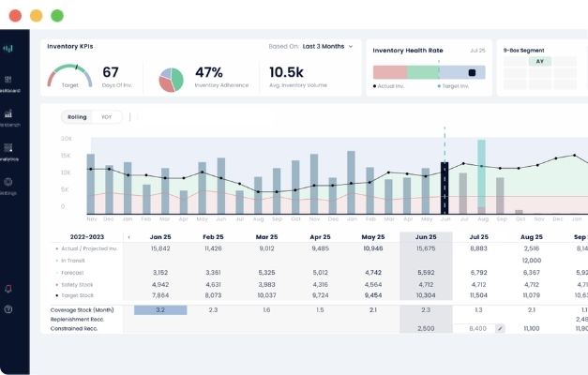The image size is (588, 375).
Task: Open the help question-mark icon
Action: (8, 309)
